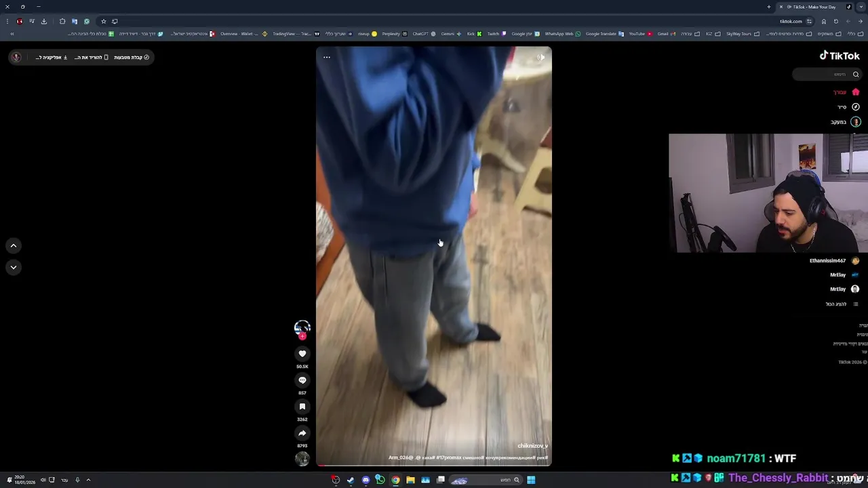Click the Grammarly extension icon
The width and height of the screenshot is (868, 488).
87,22
